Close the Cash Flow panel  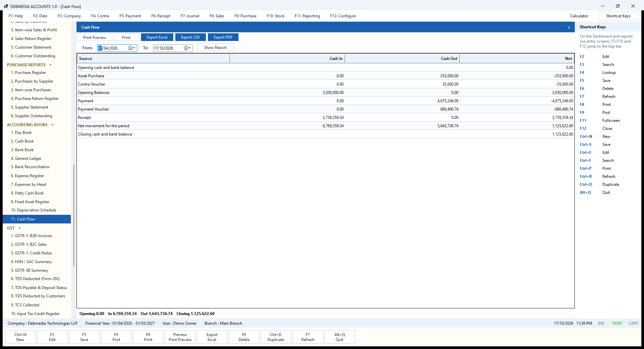click(x=569, y=27)
